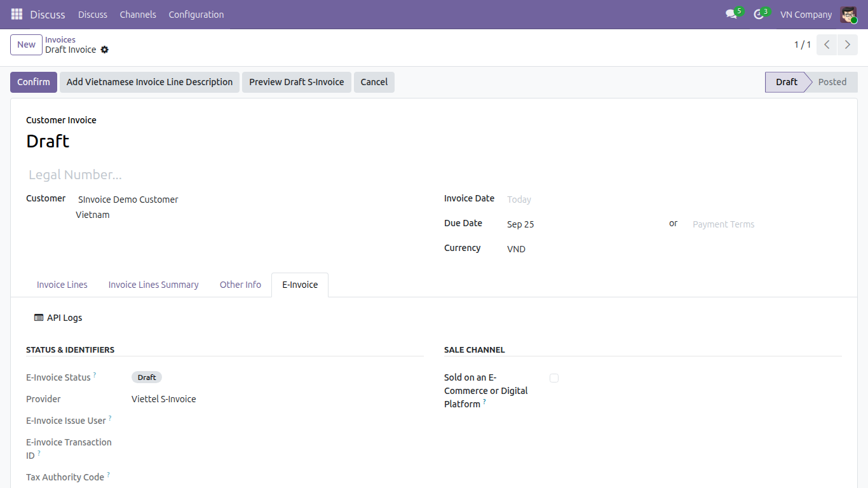Confirm the draft invoice

(x=34, y=82)
